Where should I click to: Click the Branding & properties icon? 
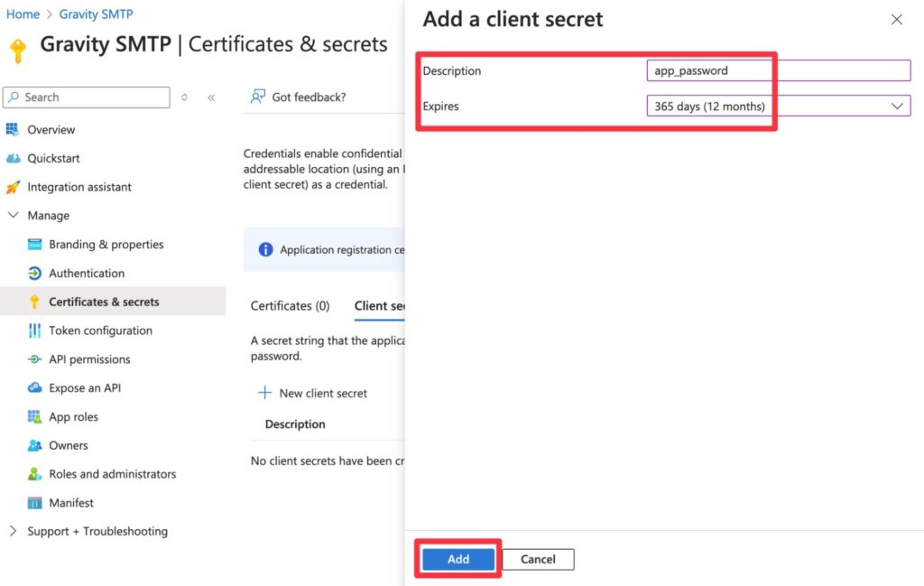click(35, 244)
